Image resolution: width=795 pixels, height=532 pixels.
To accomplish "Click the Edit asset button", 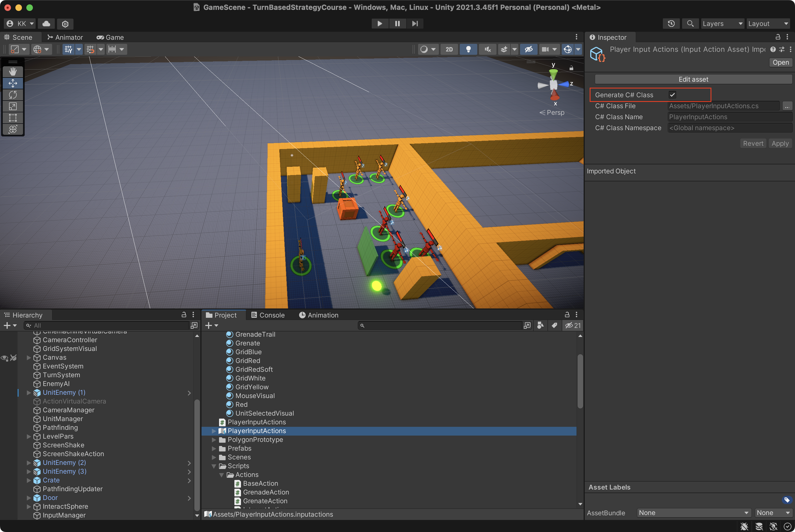I will [x=693, y=79].
